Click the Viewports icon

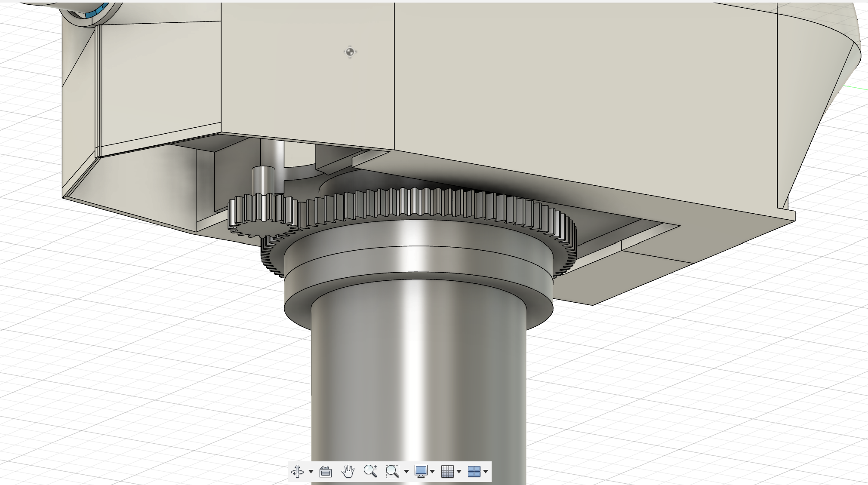(474, 471)
